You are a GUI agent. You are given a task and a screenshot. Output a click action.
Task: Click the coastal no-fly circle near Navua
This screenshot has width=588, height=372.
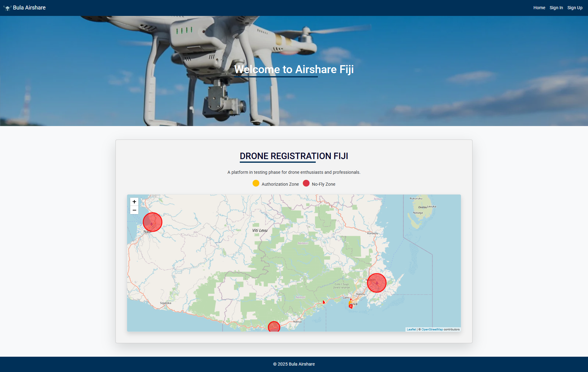pyautogui.click(x=274, y=327)
